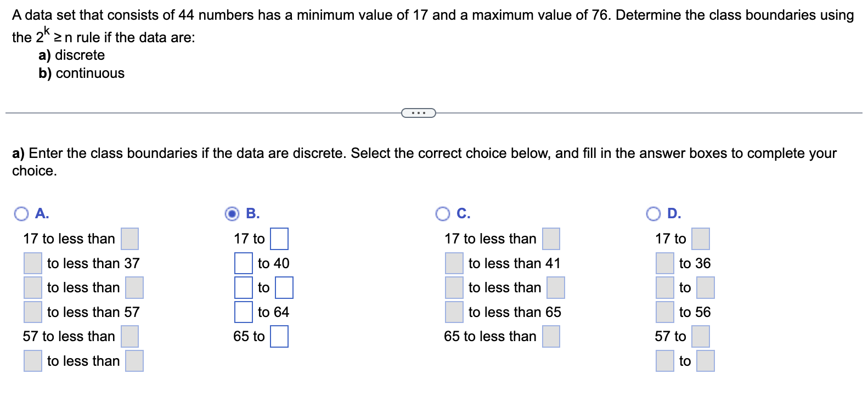868x408 pixels.
Task: Click the box before "to less than 37" in choice A
Action: click(32, 263)
